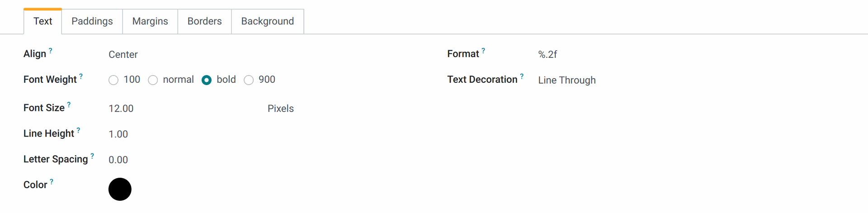
Task: Switch to the Paddings tab
Action: coord(92,21)
